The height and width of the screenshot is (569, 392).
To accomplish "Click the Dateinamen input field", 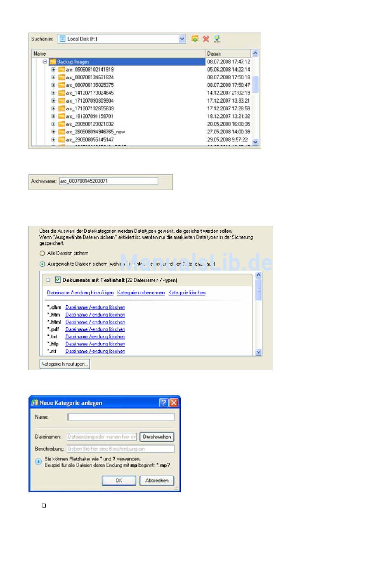I will pyautogui.click(x=102, y=437).
